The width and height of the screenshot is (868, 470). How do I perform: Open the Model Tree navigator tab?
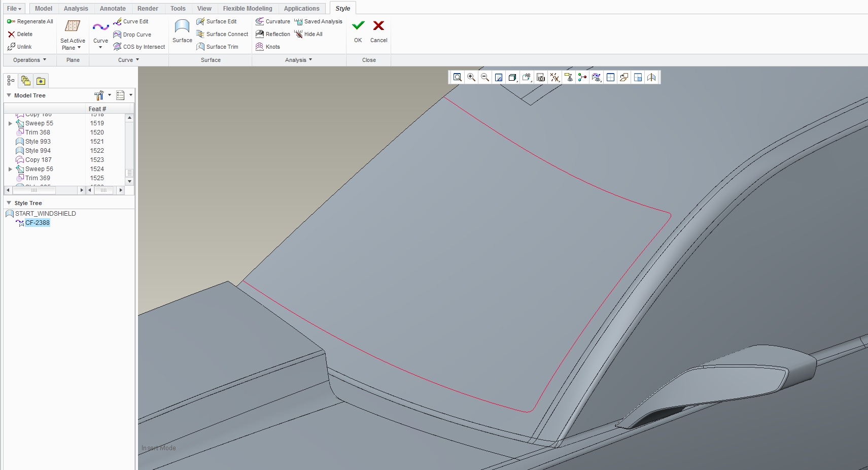[x=11, y=81]
